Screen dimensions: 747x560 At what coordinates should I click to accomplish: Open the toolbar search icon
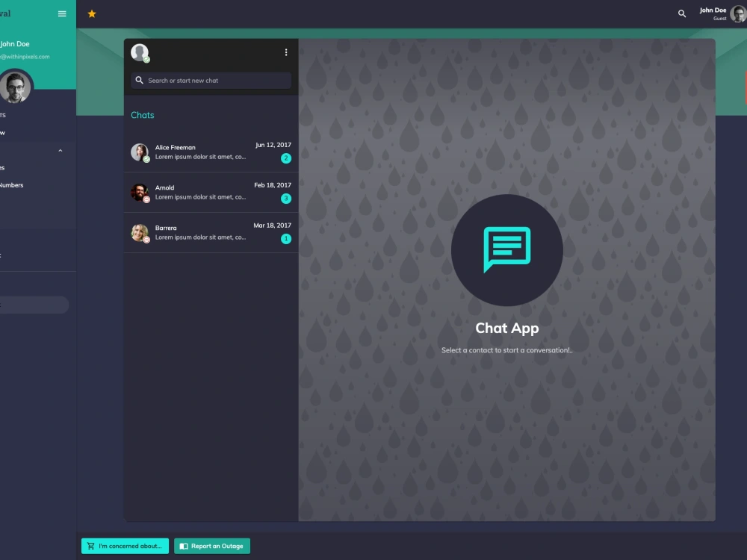682,13
